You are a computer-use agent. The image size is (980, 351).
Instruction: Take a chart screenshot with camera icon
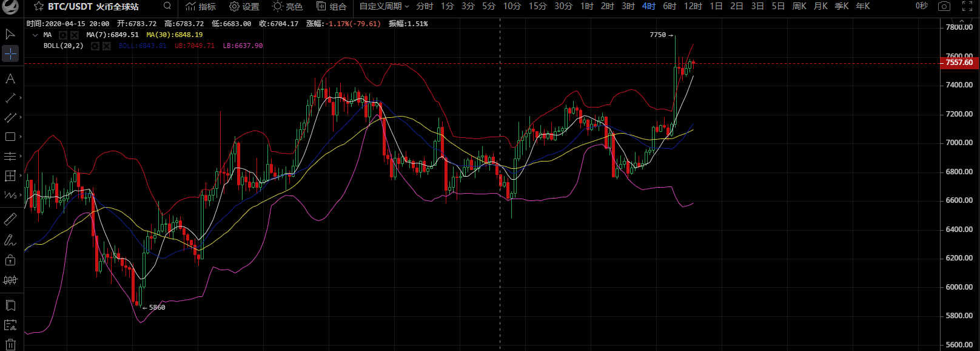pos(944,6)
